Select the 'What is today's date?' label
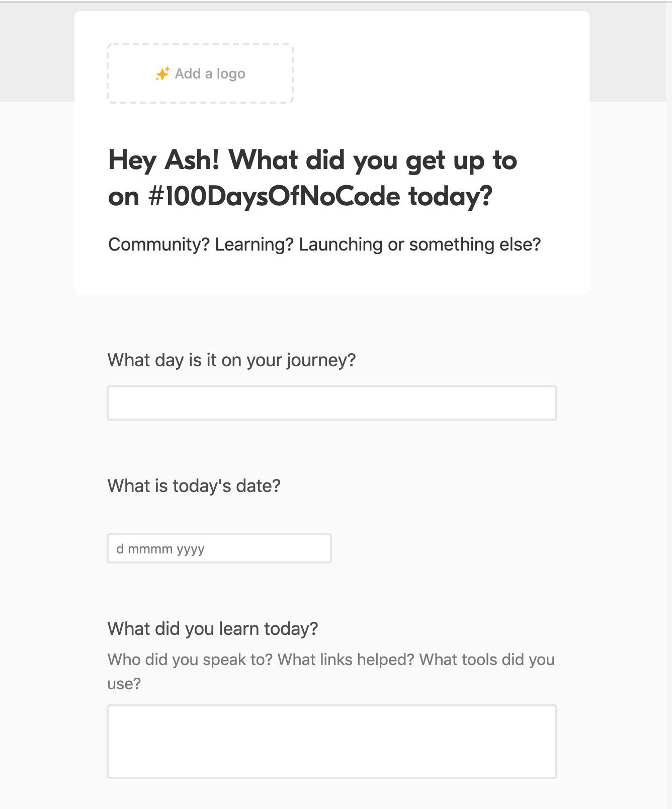The width and height of the screenshot is (672, 809). [194, 486]
